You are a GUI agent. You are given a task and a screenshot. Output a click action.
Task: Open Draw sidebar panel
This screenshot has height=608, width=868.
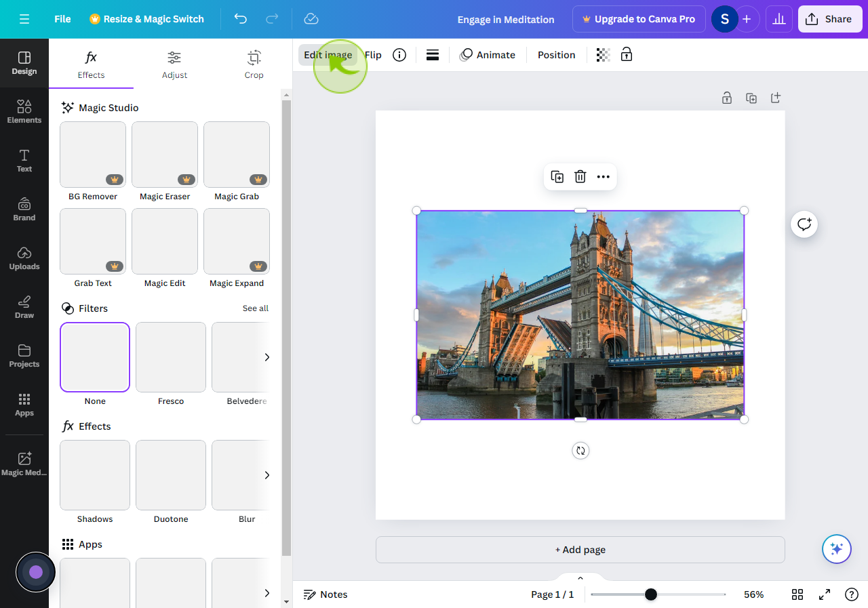pyautogui.click(x=24, y=307)
